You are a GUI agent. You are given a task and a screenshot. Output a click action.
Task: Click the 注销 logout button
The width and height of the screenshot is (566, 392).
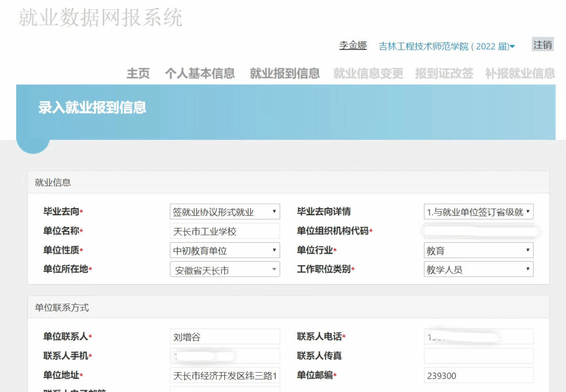[x=542, y=45]
